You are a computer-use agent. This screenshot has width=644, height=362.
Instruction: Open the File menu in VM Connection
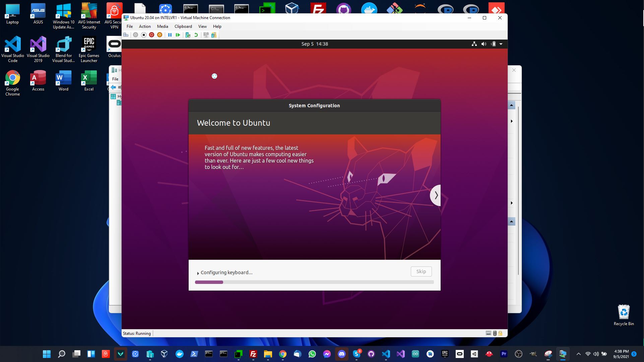pyautogui.click(x=130, y=26)
